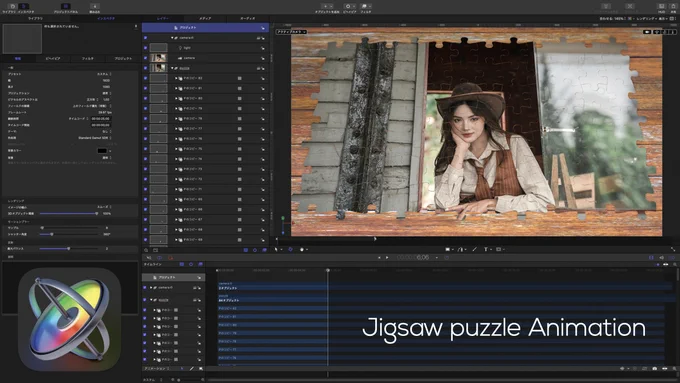Toggle the light layer checkbox
680x383 pixels.
[x=145, y=48]
